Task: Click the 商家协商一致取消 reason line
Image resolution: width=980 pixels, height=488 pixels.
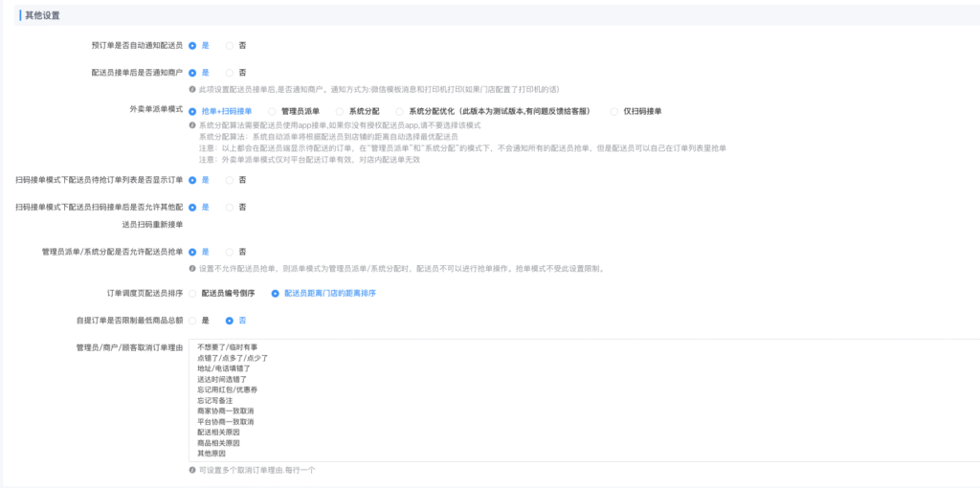Action: pyautogui.click(x=225, y=410)
